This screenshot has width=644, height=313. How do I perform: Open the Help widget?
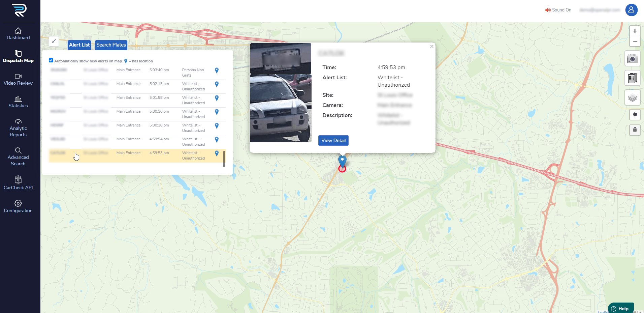tap(620, 308)
